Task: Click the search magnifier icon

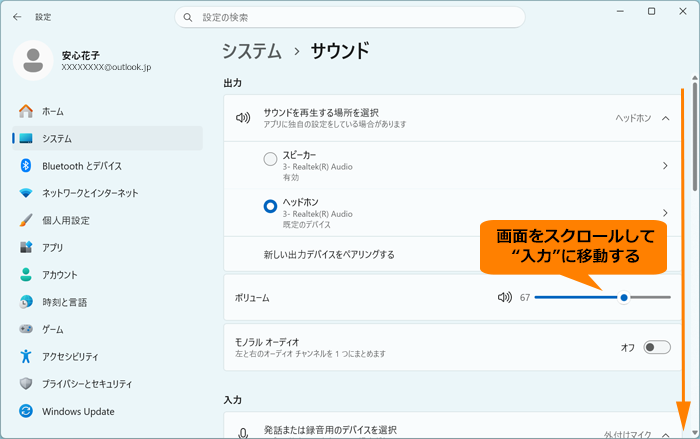Action: 188,17
